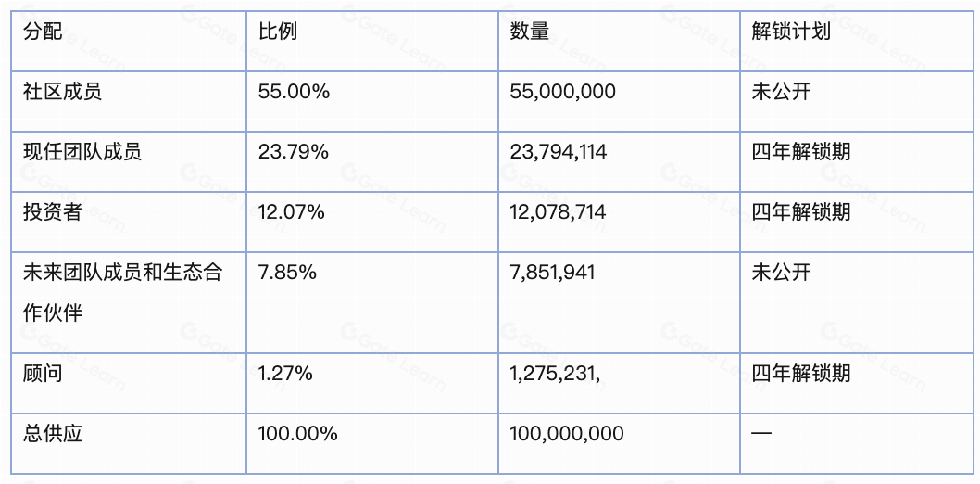Select the 未来团队成员和生态合作伙伴 cell
980x484 pixels.
pyautogui.click(x=129, y=302)
